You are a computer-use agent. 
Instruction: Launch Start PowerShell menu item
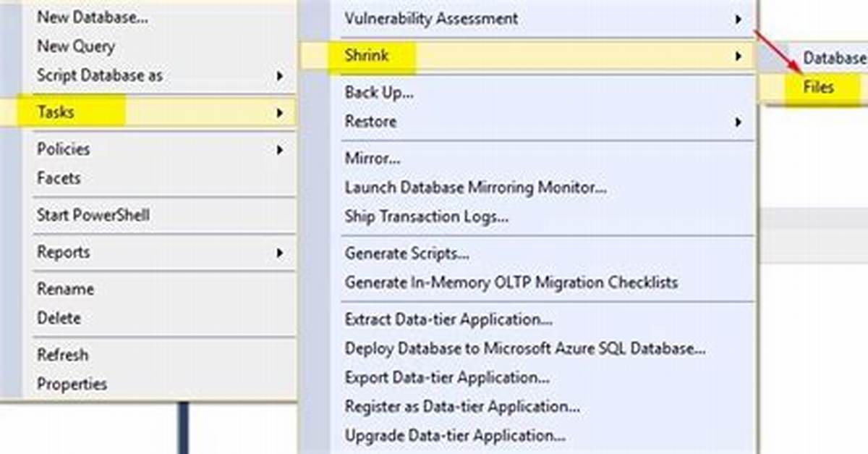(x=93, y=215)
